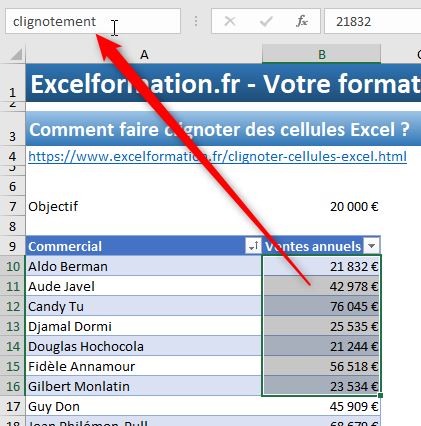Click the name box resize dots handle
The height and width of the screenshot is (426, 421).
(196, 21)
